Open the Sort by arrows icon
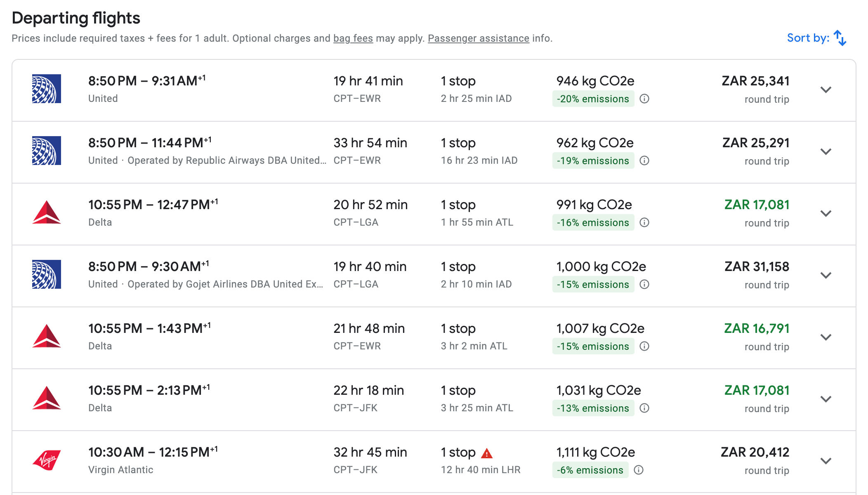The height and width of the screenshot is (495, 868). pyautogui.click(x=840, y=38)
